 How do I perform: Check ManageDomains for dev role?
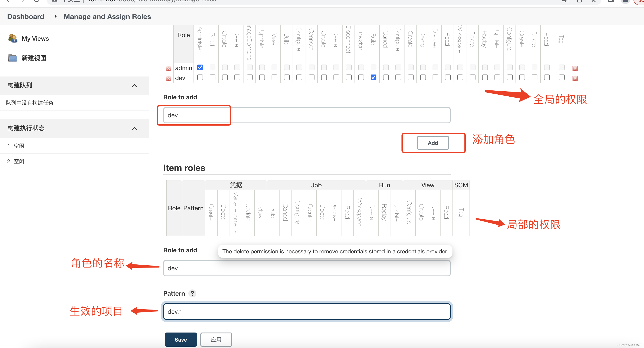point(249,78)
